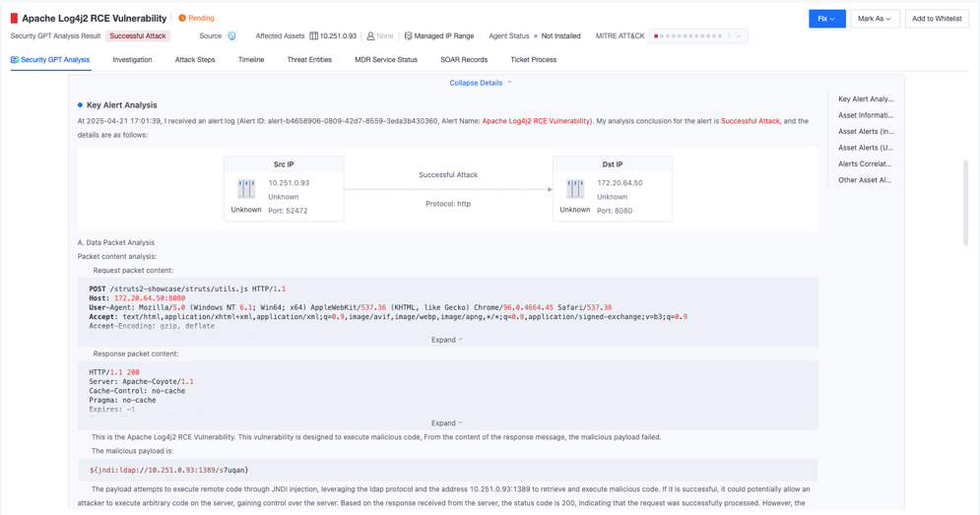This screenshot has width=980, height=515.
Task: Click the MITRE ATT&CK tactic indicator bar
Action: (x=688, y=36)
